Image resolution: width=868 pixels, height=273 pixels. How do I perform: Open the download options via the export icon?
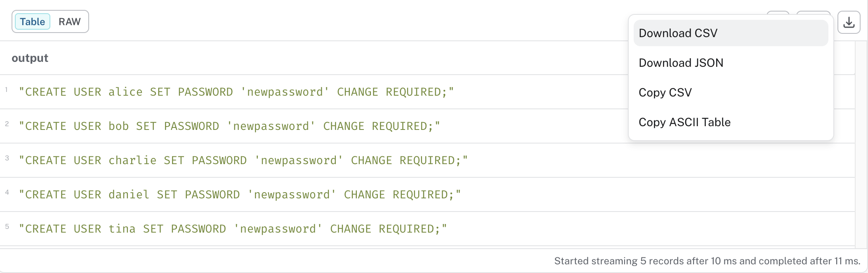[849, 23]
